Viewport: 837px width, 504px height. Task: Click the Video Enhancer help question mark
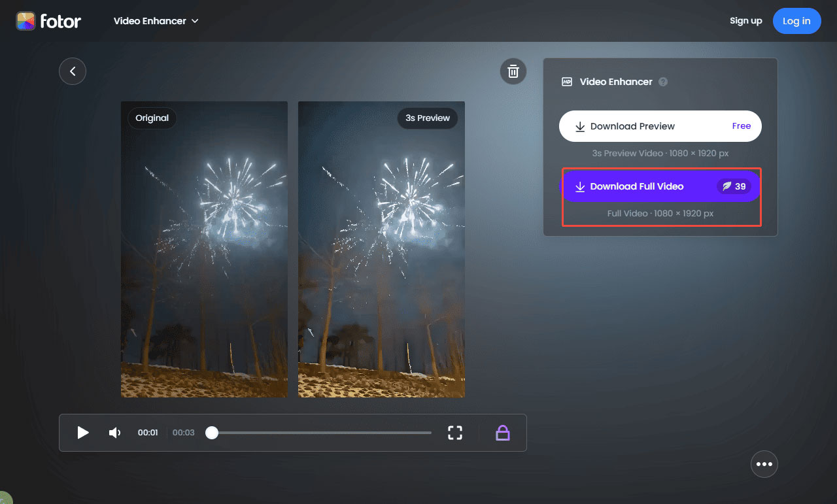[x=663, y=82]
